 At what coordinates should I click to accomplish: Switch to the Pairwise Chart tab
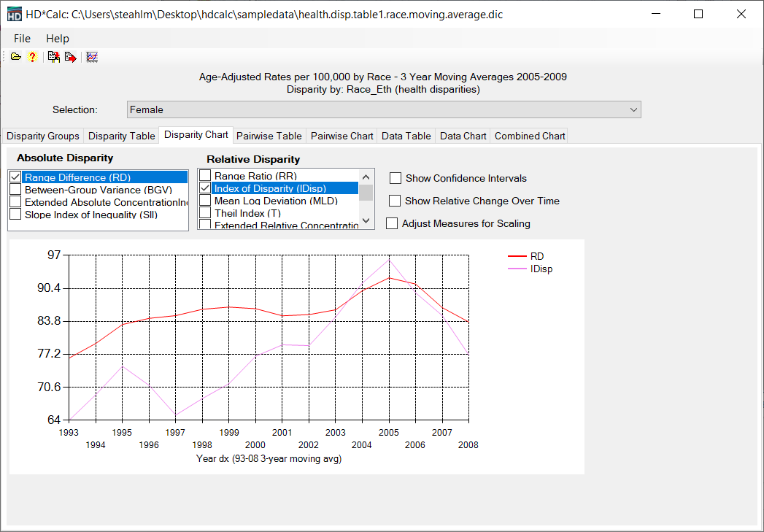point(342,136)
